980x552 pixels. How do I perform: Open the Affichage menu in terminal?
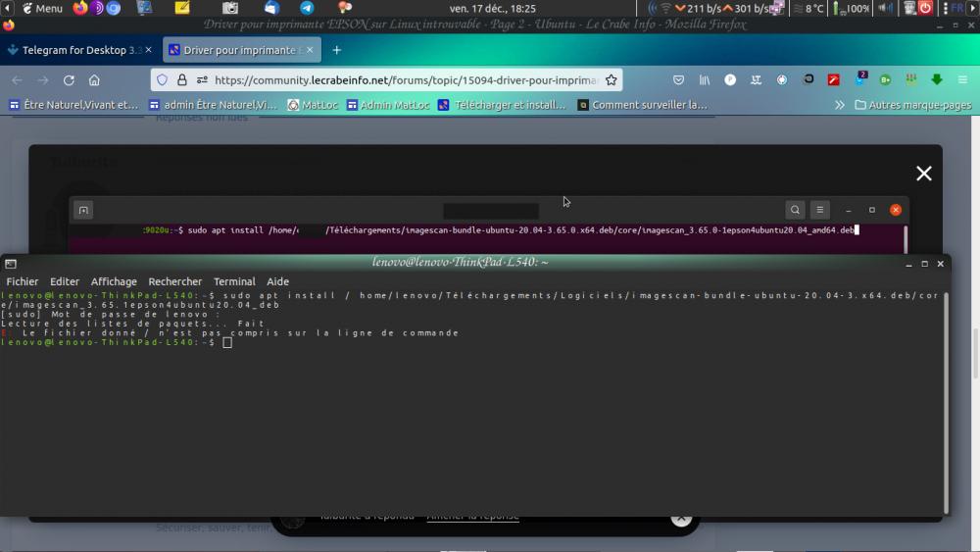coord(114,281)
